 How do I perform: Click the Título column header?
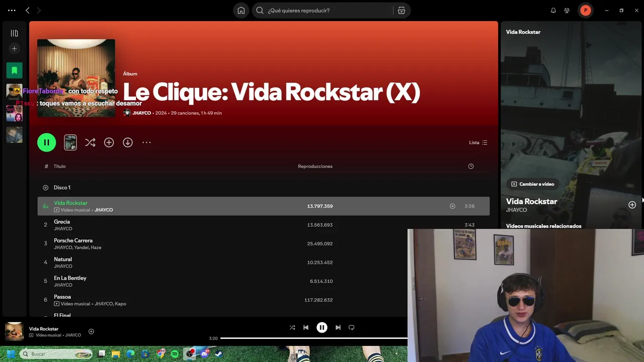[60, 166]
